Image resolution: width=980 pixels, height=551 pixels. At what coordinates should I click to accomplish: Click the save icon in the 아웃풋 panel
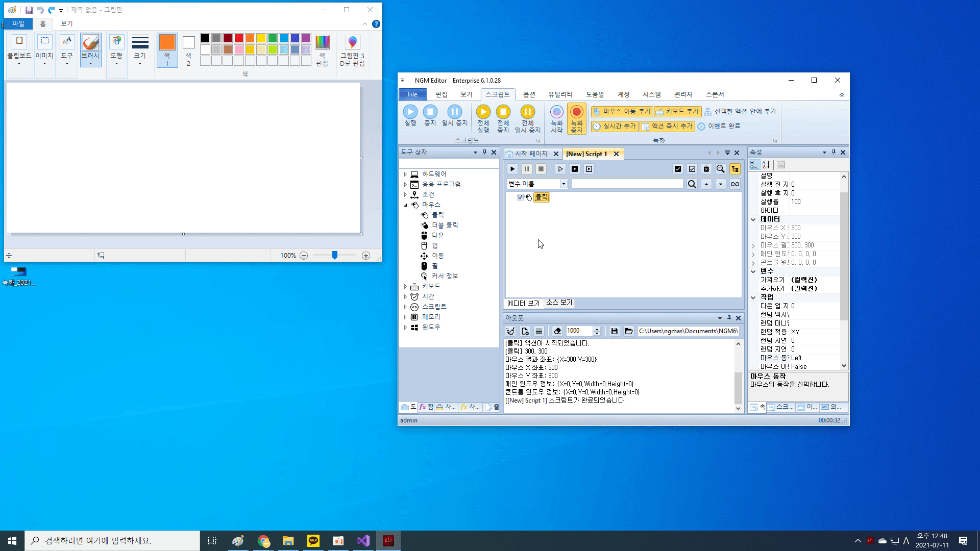coord(615,331)
